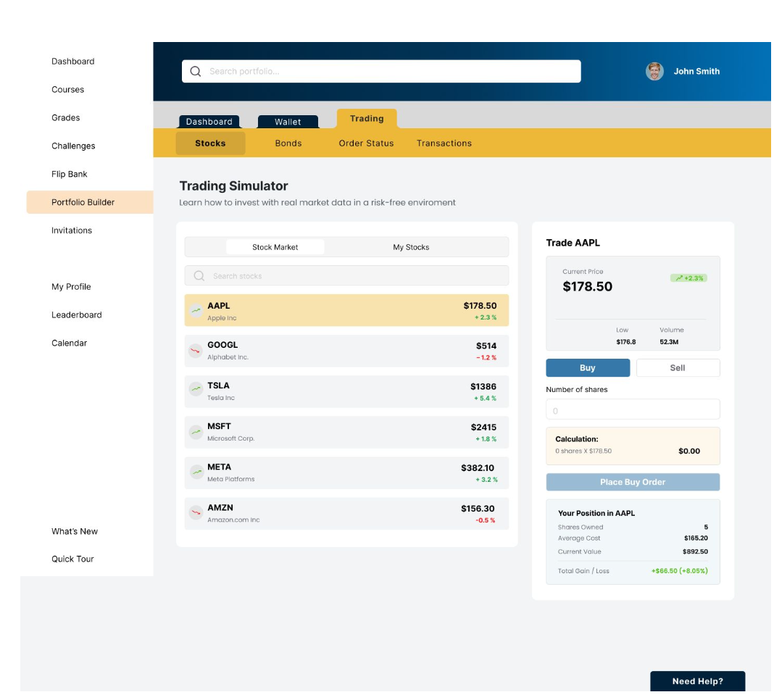Select Portfolio Builder in the sidebar
774x700 pixels.
(x=90, y=202)
